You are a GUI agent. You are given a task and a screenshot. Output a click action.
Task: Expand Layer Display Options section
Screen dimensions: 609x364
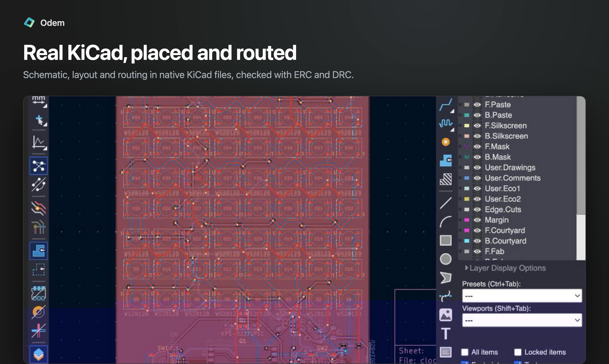(505, 268)
